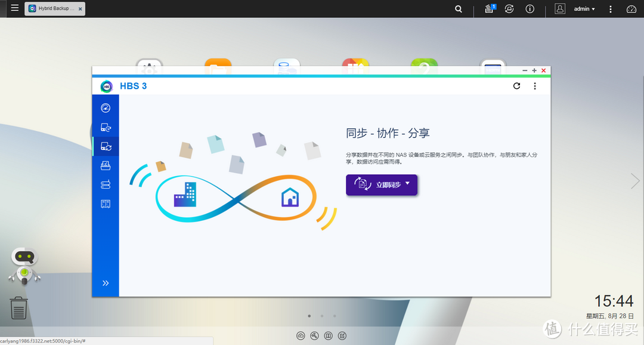Click the first bottom dock cloud icon
Viewport: 644px width, 345px height.
pyautogui.click(x=301, y=336)
